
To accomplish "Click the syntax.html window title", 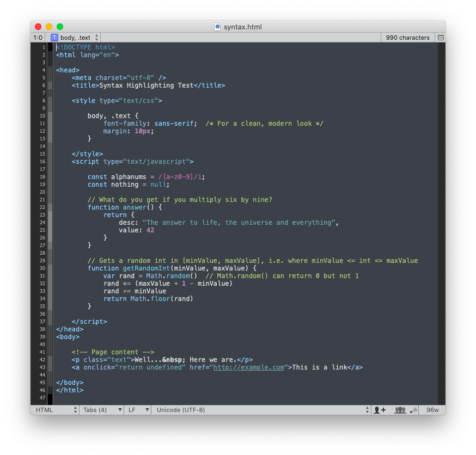I will (x=242, y=27).
